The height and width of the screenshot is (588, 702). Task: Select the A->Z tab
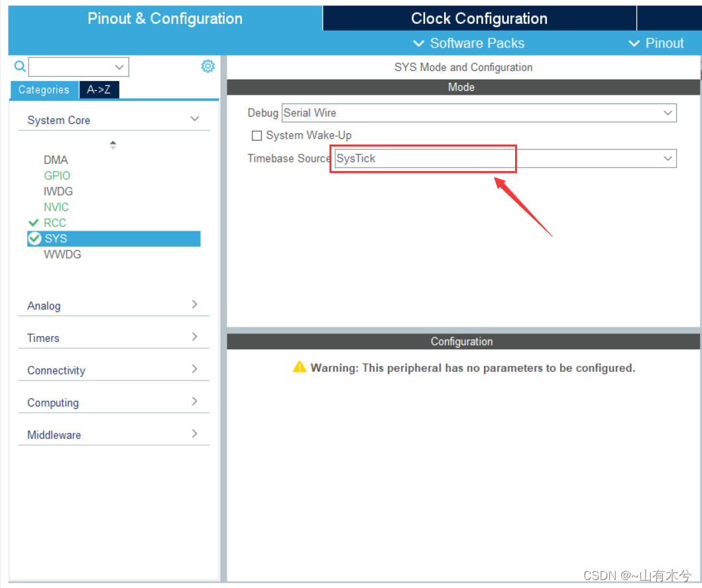pos(99,89)
